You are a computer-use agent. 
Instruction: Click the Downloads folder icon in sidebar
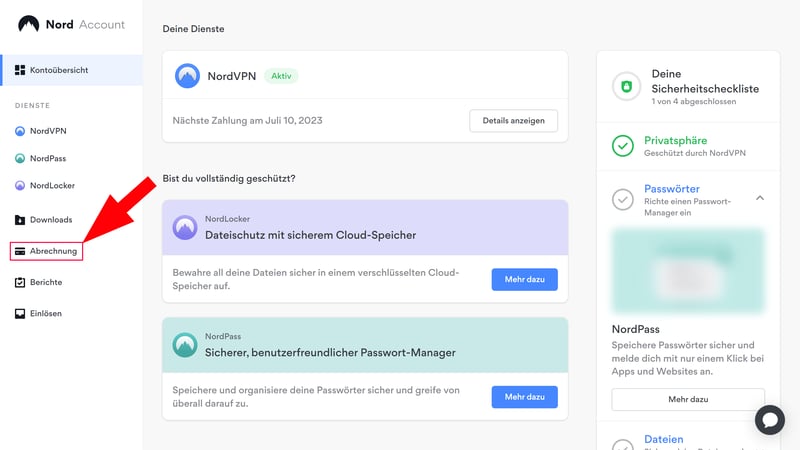(20, 220)
